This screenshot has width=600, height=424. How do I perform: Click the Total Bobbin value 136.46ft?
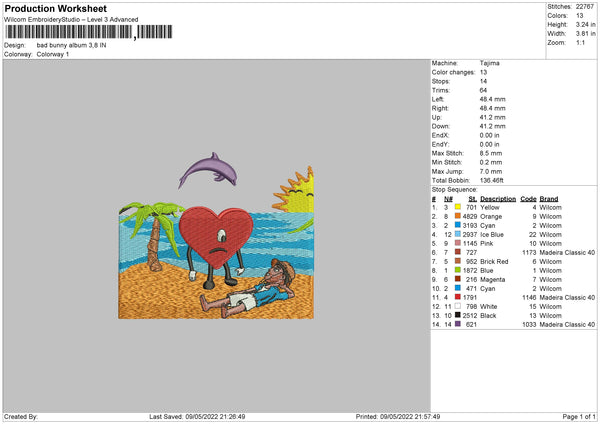tap(492, 180)
